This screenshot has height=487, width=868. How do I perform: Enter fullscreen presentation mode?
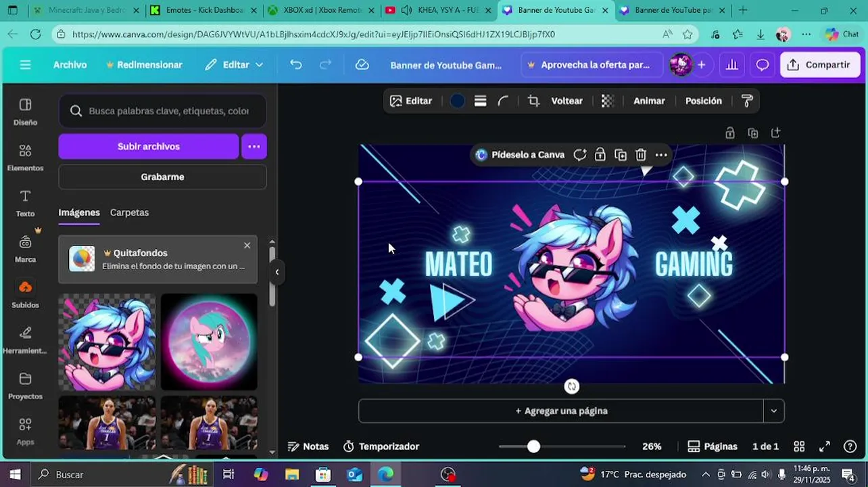(x=825, y=446)
